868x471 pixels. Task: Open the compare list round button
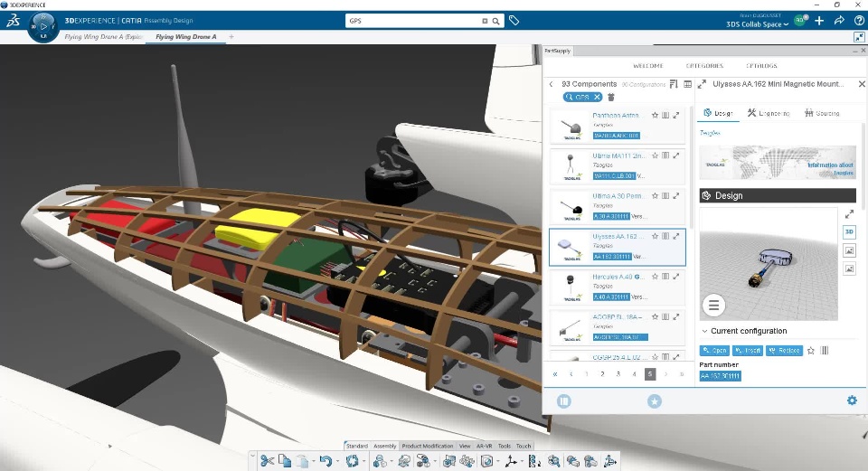[564, 401]
